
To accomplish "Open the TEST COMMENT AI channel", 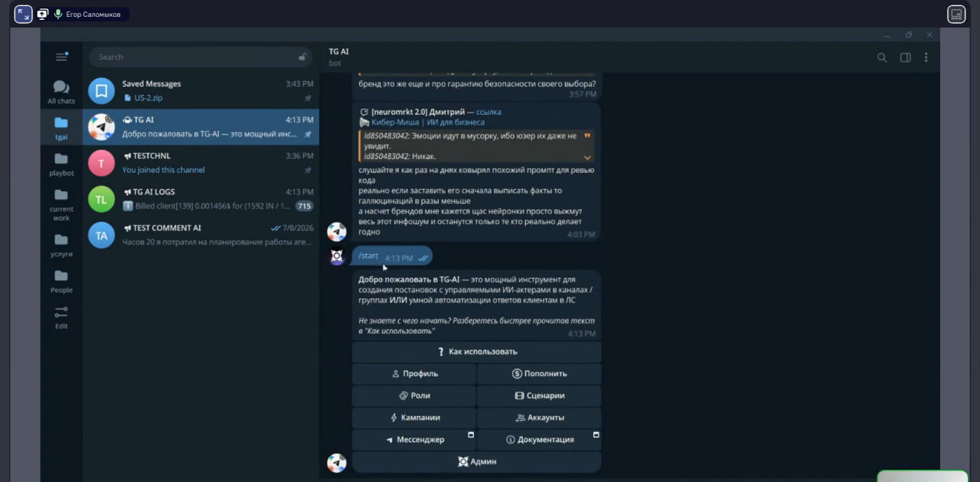I will [x=201, y=235].
